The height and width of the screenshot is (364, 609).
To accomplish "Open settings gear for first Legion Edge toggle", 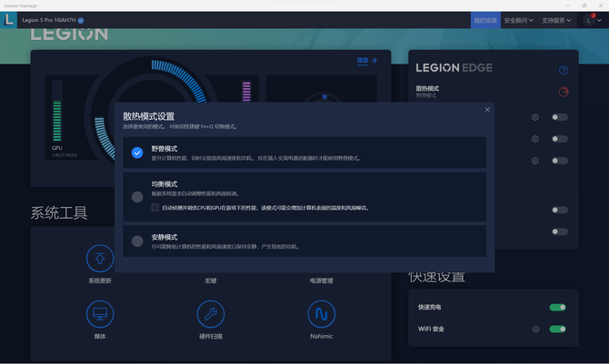I will pyautogui.click(x=534, y=117).
